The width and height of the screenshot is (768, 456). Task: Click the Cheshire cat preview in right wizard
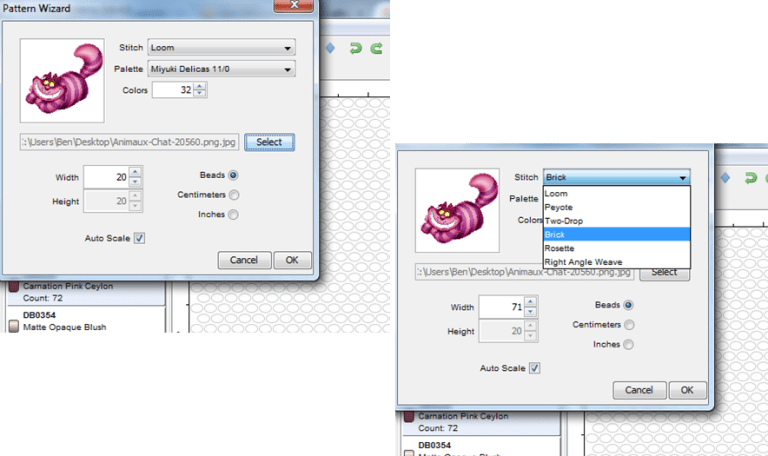pyautogui.click(x=457, y=211)
